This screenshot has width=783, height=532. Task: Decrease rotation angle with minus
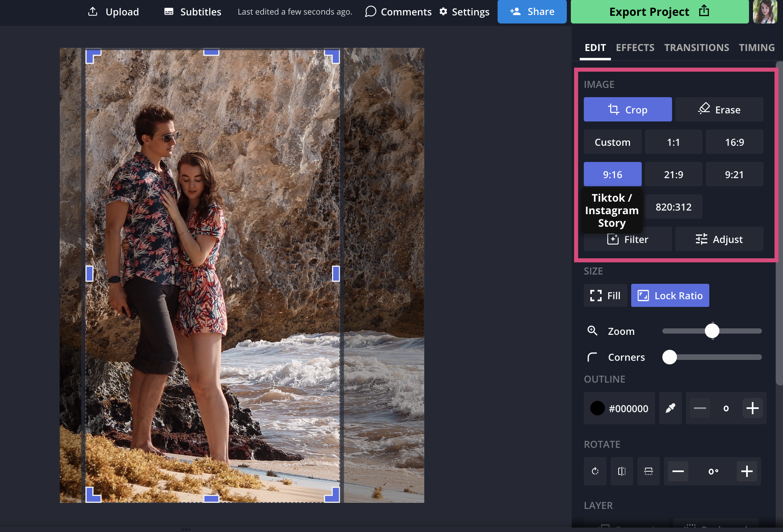(x=678, y=471)
